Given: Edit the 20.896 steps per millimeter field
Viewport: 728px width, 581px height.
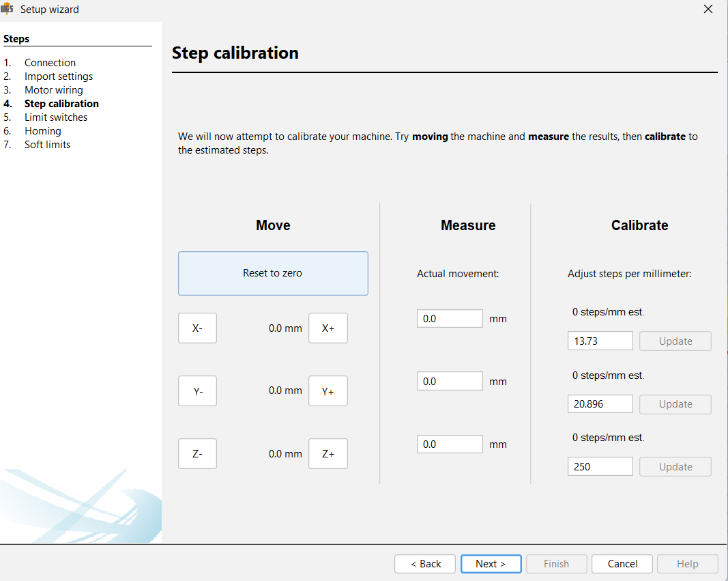Looking at the screenshot, I should pos(600,404).
